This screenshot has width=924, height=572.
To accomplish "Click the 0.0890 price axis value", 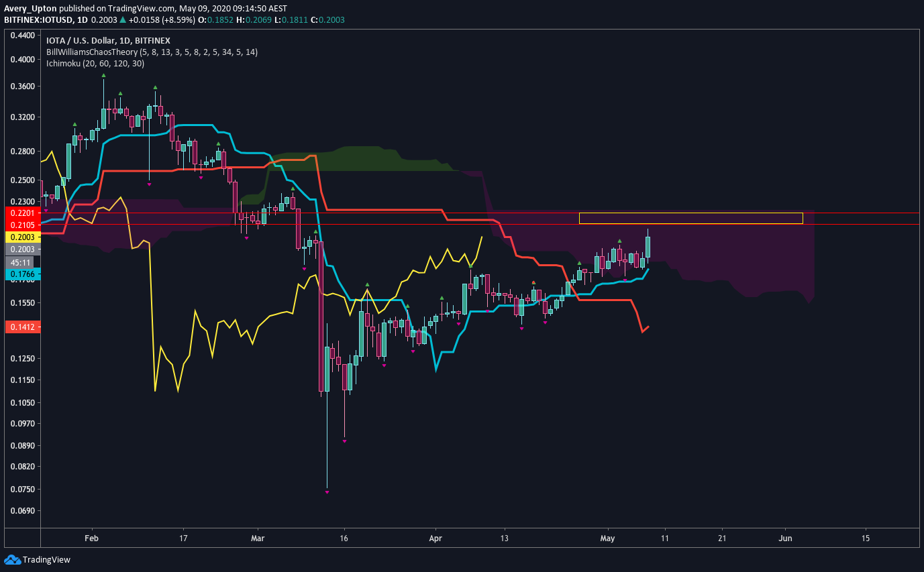I will point(22,446).
